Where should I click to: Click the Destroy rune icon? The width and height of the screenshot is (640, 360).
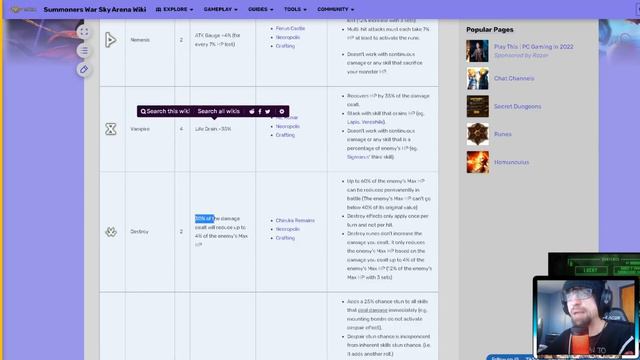111,232
